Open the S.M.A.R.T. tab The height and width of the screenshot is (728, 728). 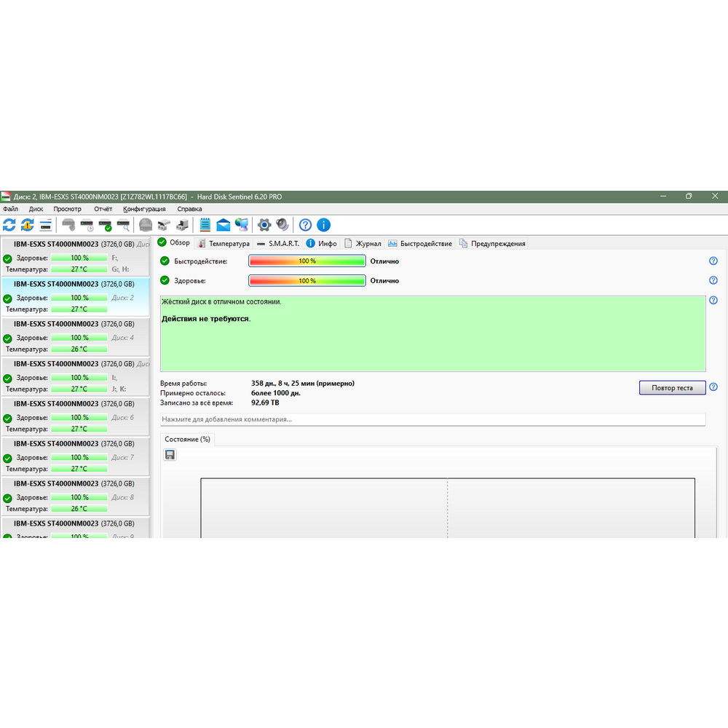point(278,243)
